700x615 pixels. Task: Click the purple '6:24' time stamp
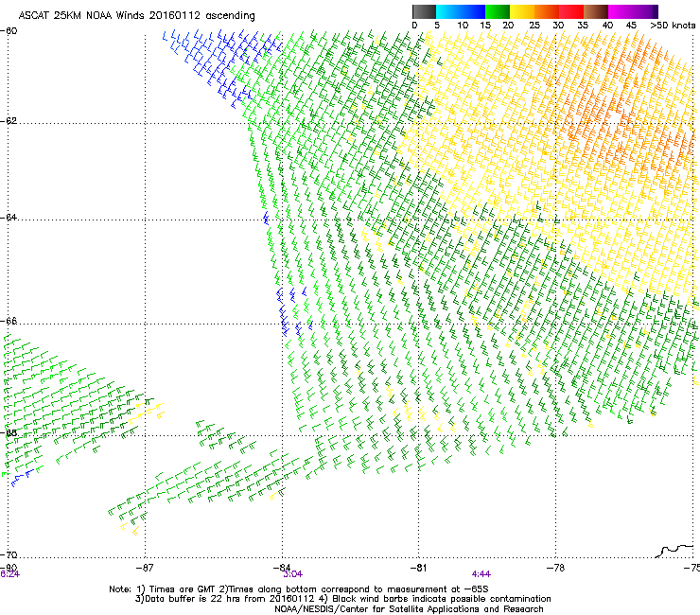[9, 574]
